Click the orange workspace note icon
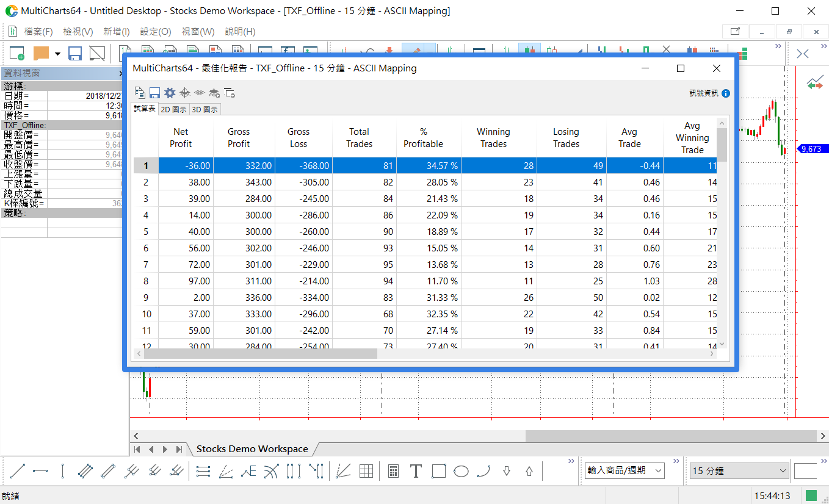 [x=41, y=53]
